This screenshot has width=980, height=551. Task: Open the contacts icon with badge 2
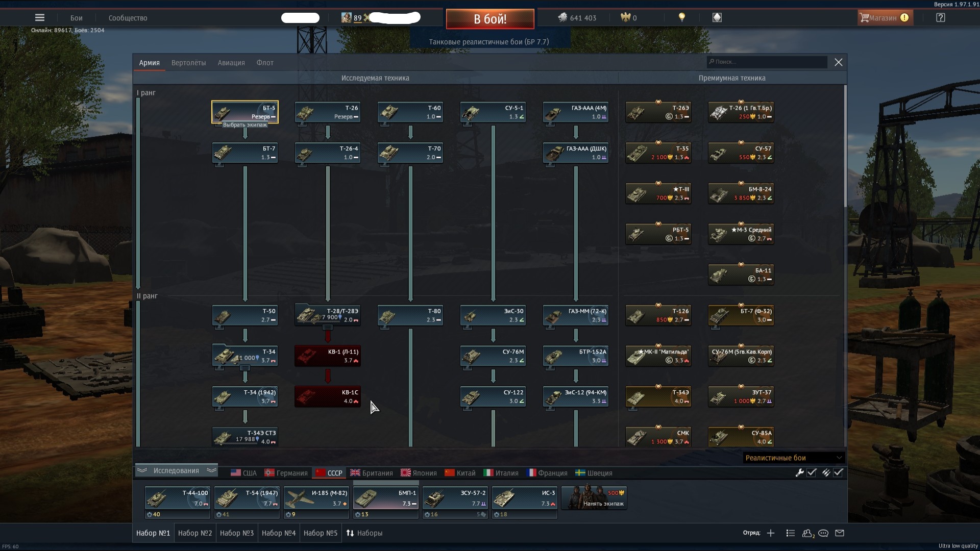coord(808,533)
